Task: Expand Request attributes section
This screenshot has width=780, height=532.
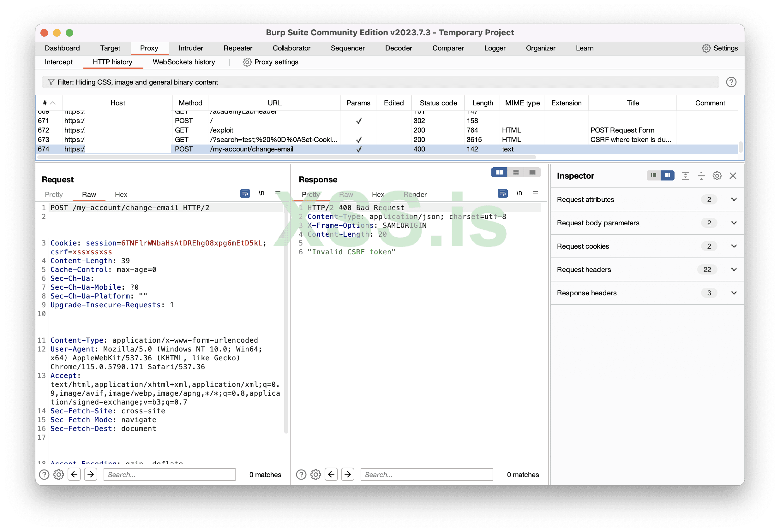Action: click(x=734, y=200)
